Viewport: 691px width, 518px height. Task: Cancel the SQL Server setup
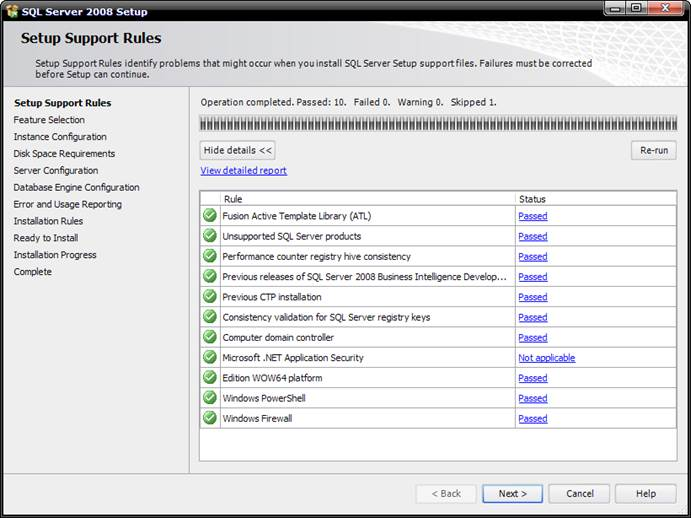[580, 494]
